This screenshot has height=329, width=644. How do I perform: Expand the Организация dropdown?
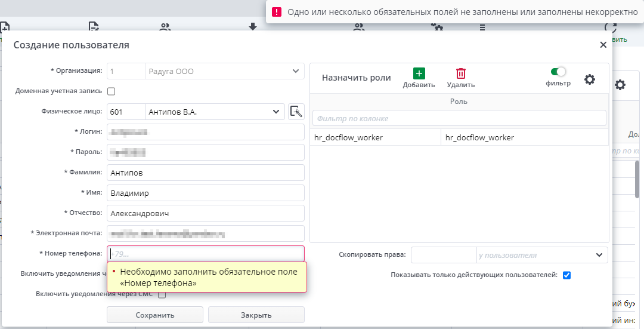(x=296, y=72)
